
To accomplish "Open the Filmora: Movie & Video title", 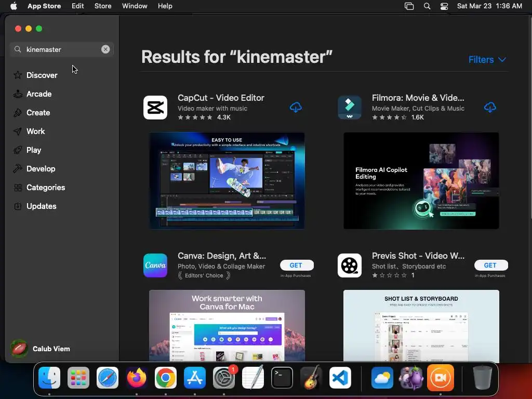I will click(x=418, y=98).
